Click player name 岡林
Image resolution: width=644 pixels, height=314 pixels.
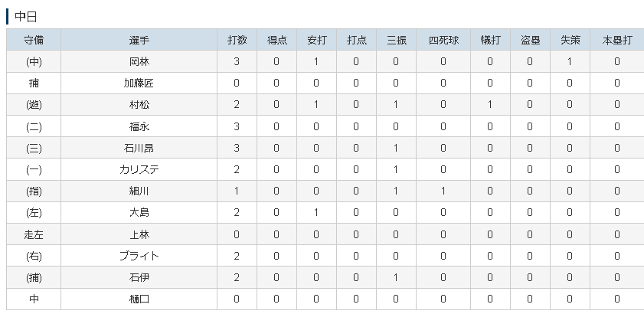(x=139, y=61)
